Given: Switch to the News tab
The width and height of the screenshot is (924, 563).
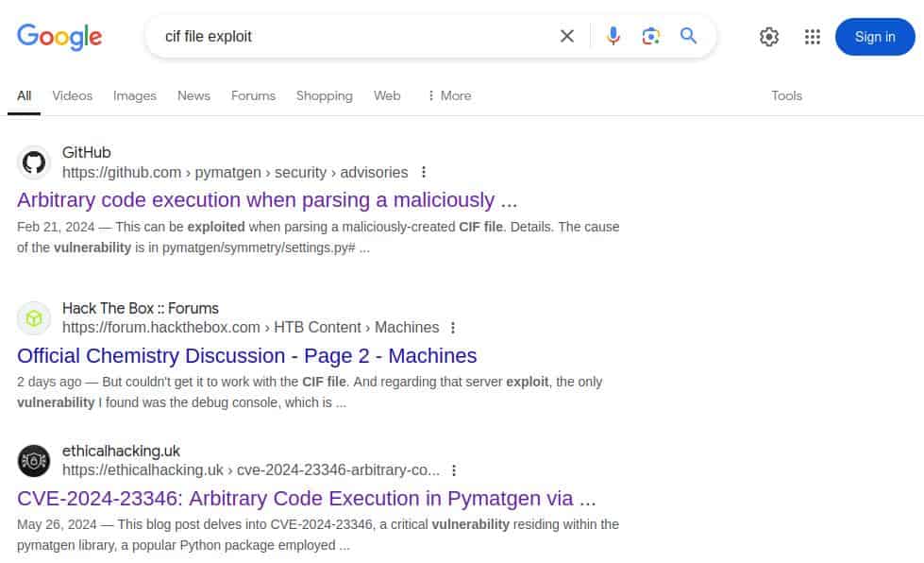Looking at the screenshot, I should [193, 95].
